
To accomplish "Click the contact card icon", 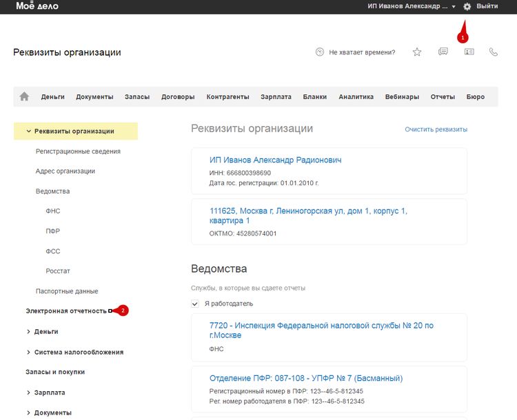I will (x=469, y=52).
